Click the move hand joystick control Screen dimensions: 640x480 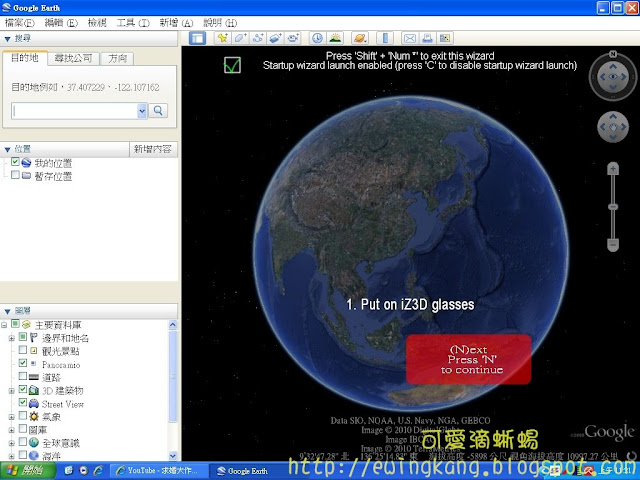tap(613, 127)
